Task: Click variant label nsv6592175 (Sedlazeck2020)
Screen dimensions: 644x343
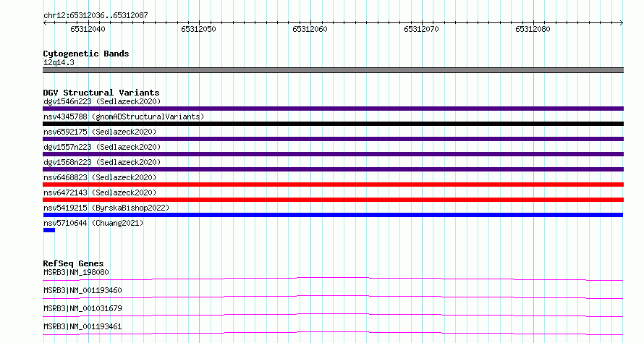Action: (x=100, y=132)
